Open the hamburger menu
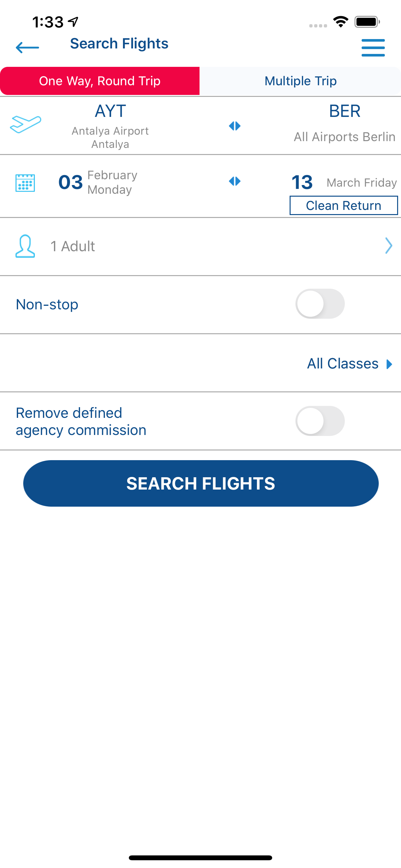 [373, 47]
